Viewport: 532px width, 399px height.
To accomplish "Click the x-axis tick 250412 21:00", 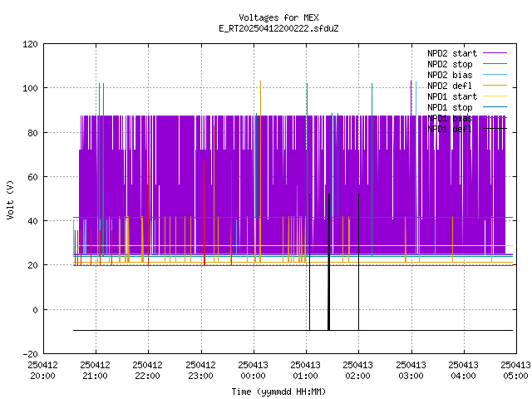I will pyautogui.click(x=96, y=371).
